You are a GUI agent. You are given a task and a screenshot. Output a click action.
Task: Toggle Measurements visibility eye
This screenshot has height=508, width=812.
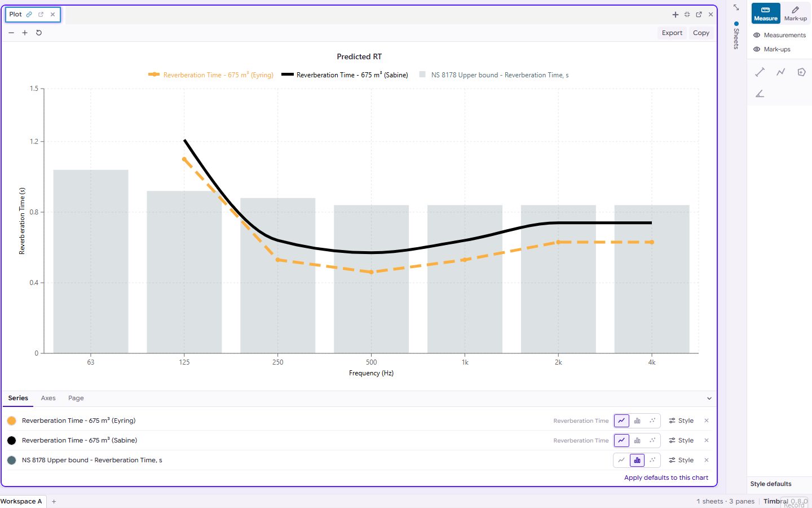point(757,35)
